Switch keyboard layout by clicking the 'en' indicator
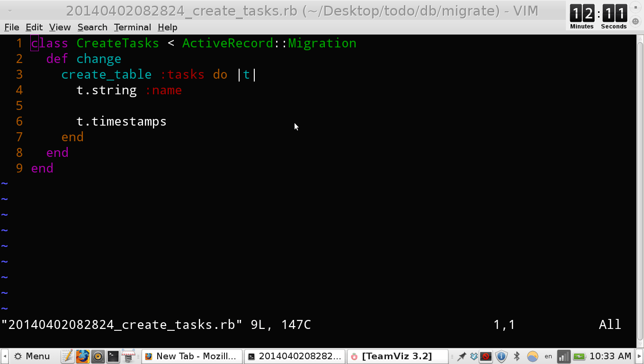The height and width of the screenshot is (364, 644). (x=548, y=356)
